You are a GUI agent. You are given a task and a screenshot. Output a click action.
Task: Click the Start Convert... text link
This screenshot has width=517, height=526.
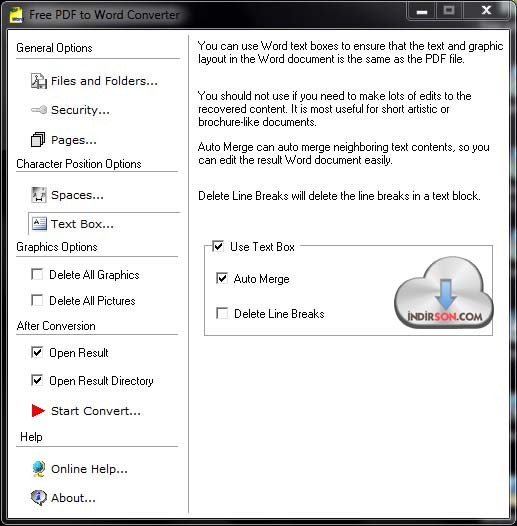(96, 411)
